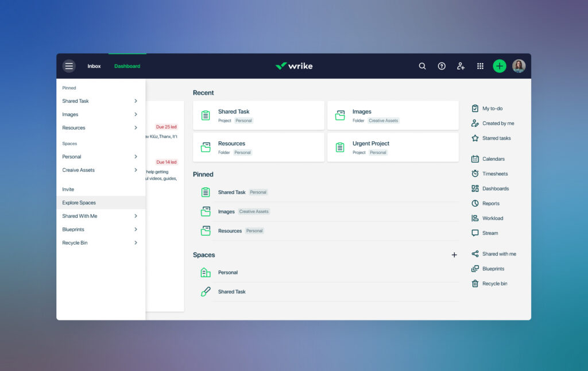Open Recycle Bin in sidebar menu

(x=75, y=243)
